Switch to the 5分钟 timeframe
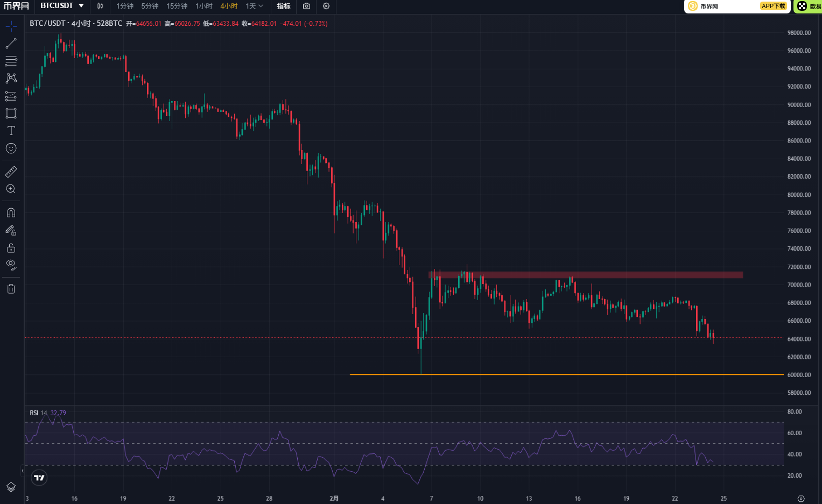Image resolution: width=822 pixels, height=504 pixels. 150,6
